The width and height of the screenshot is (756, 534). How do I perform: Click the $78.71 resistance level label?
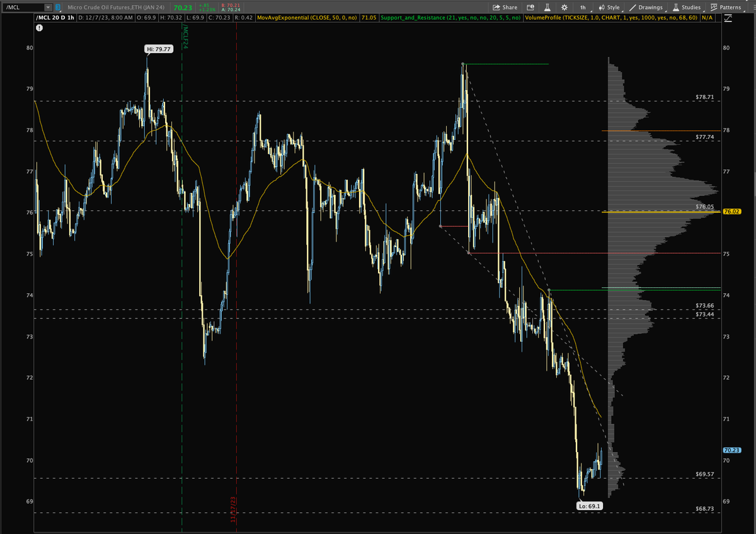coord(705,98)
